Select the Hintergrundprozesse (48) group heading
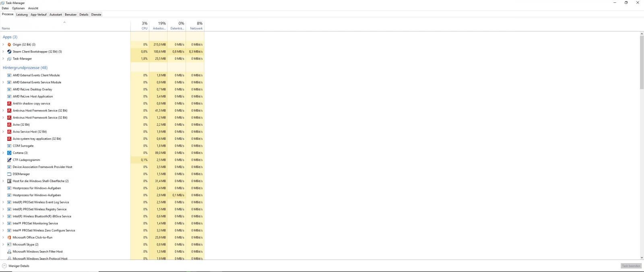644x272 pixels. (25, 68)
